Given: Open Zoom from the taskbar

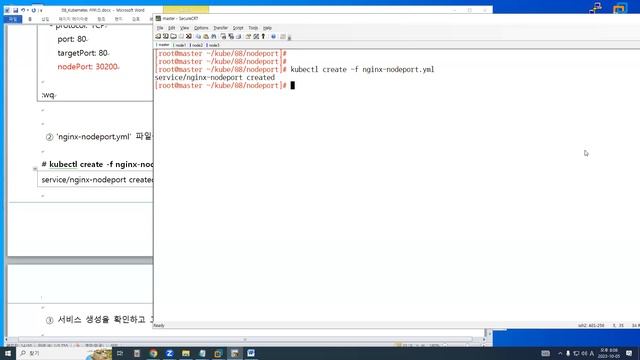Looking at the screenshot, I should pyautogui.click(x=169, y=353).
